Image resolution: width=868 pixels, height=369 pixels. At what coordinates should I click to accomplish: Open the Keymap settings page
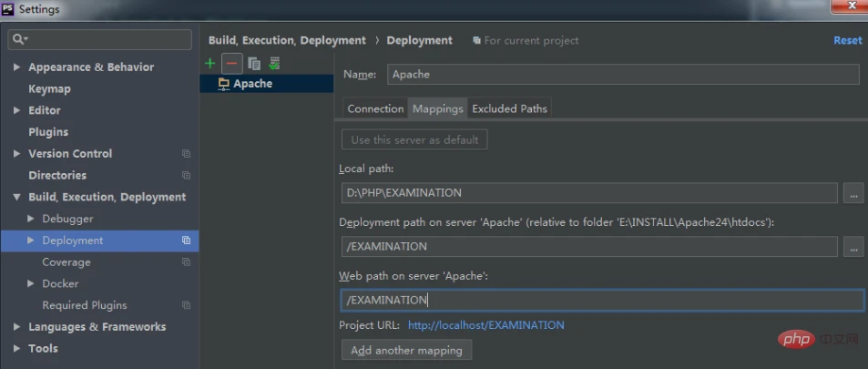click(49, 88)
